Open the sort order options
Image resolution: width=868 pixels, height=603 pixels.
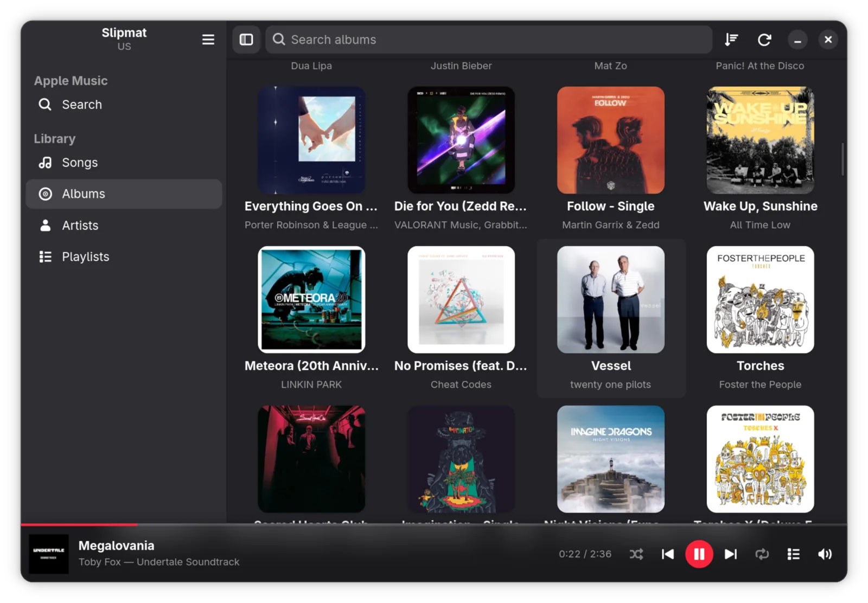[731, 40]
